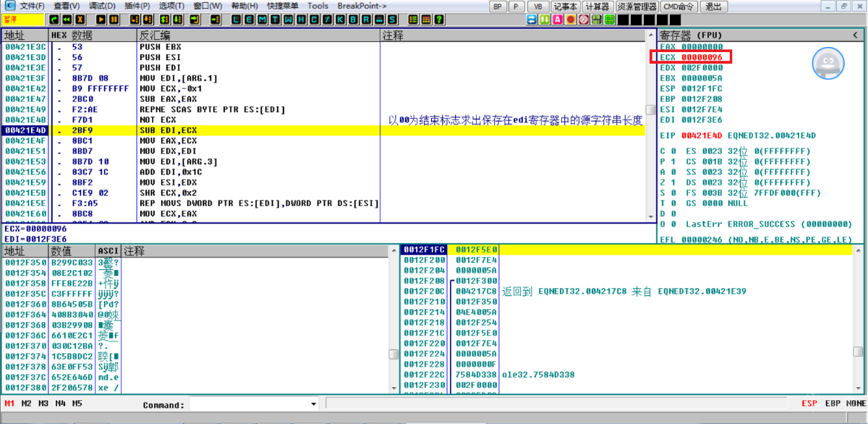This screenshot has width=868, height=424.
Task: Toggle the Z zero flag bit
Action: point(673,183)
